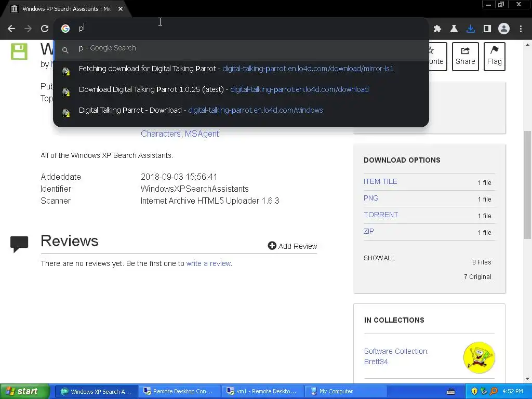Click the keyboard icon near system tray

451,392
